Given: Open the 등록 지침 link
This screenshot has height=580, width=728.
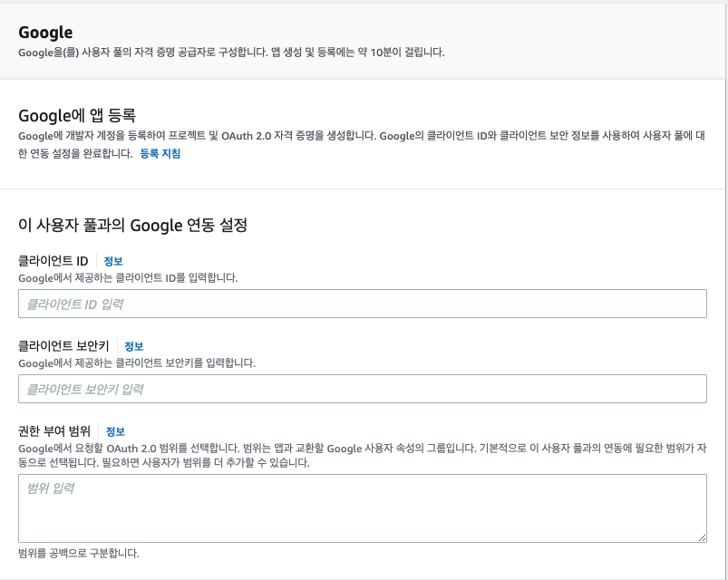Looking at the screenshot, I should click(160, 153).
